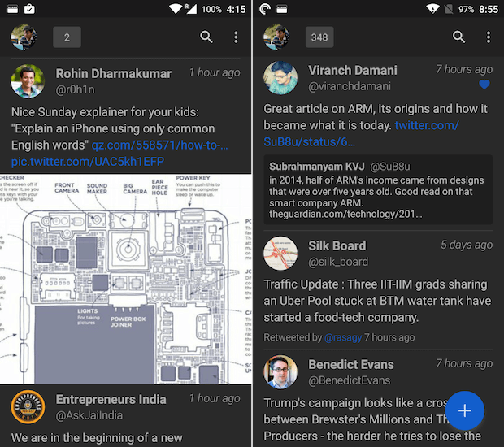
Task: Tap '5 days ago' timestamp on Silk Board tweet
Action: point(467,245)
